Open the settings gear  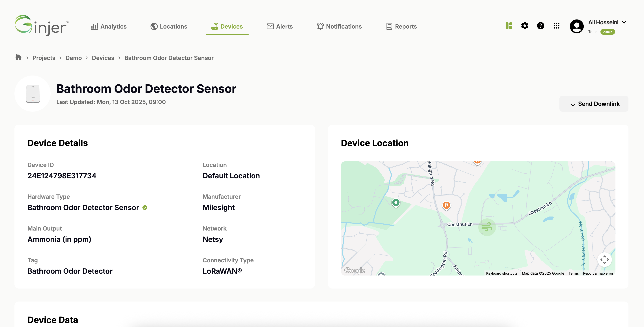(x=525, y=26)
